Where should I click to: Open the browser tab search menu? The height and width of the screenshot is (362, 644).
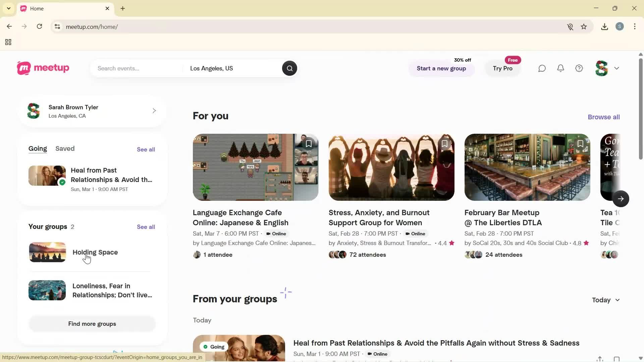coord(8,8)
